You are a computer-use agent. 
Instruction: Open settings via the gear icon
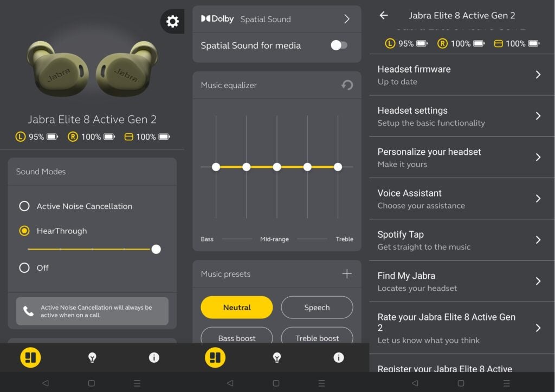[x=172, y=22]
